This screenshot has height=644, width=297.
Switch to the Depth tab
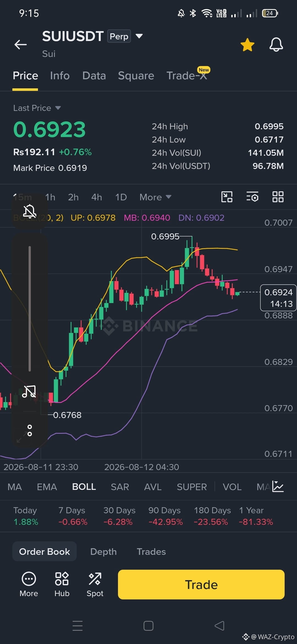pos(103,552)
